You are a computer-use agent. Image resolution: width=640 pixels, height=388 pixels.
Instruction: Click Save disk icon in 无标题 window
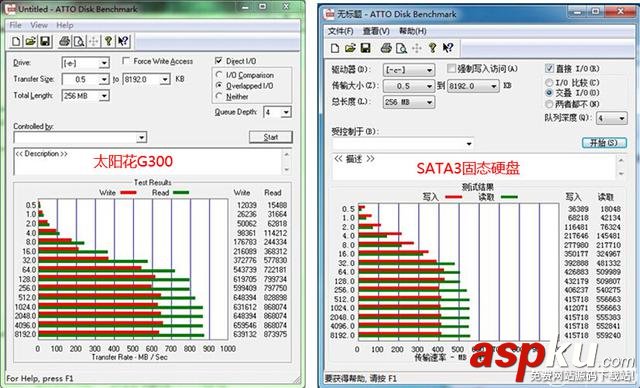(x=365, y=48)
